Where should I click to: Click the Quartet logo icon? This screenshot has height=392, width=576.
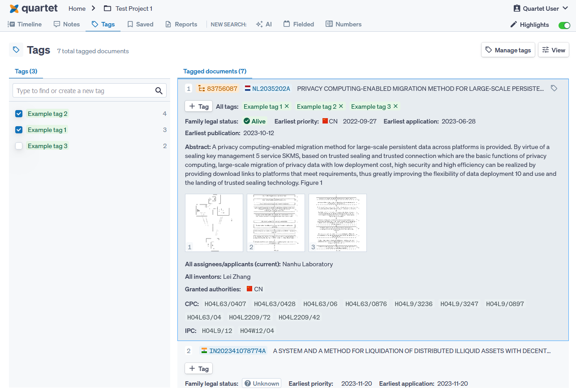(14, 9)
